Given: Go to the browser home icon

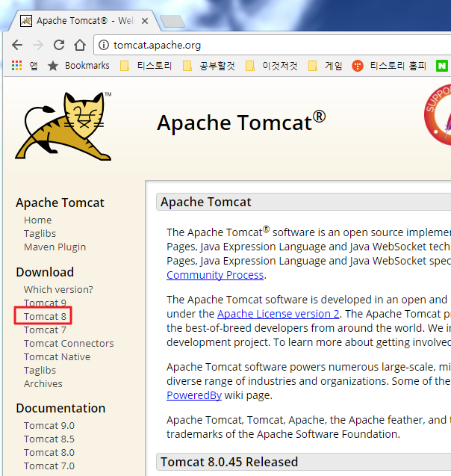Looking at the screenshot, I should 80,45.
